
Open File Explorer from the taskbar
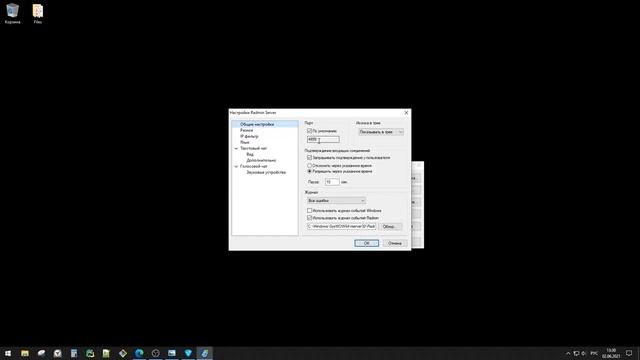(x=25, y=353)
